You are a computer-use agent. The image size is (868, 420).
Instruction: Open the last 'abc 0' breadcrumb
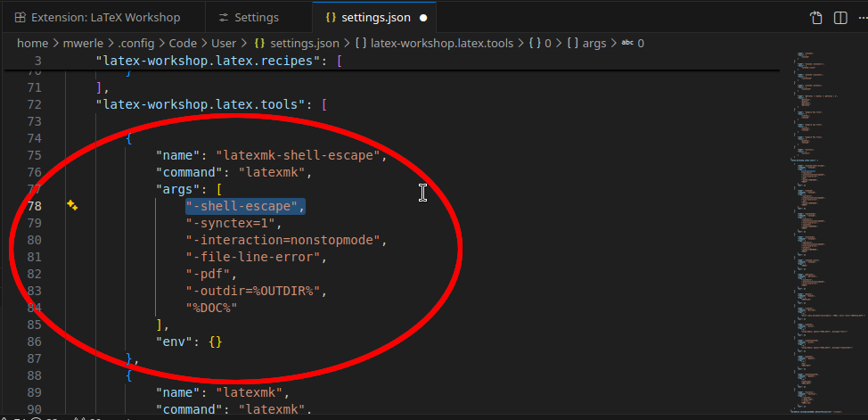coord(634,43)
